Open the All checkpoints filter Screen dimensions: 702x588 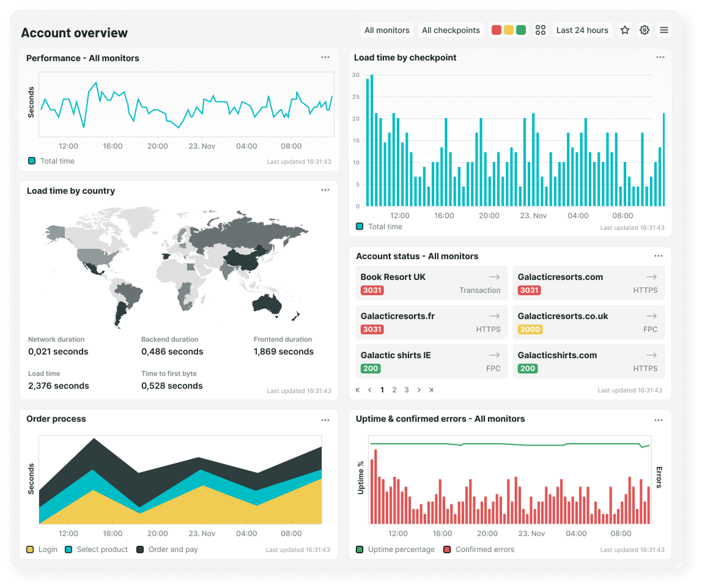click(451, 29)
